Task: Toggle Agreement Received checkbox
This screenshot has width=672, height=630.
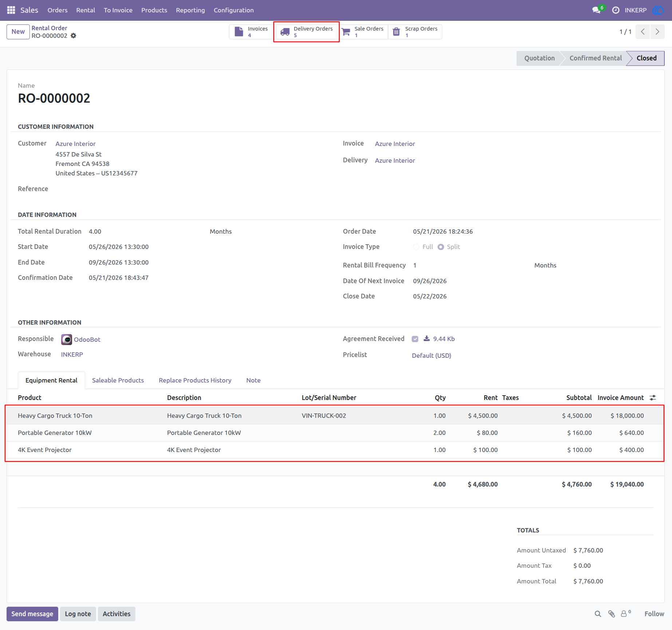Action: [415, 339]
